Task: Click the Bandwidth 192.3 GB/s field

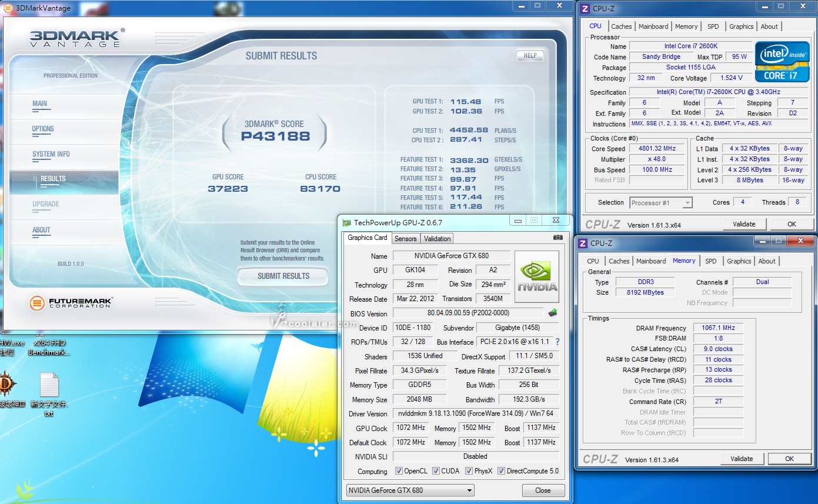Action: pyautogui.click(x=529, y=399)
